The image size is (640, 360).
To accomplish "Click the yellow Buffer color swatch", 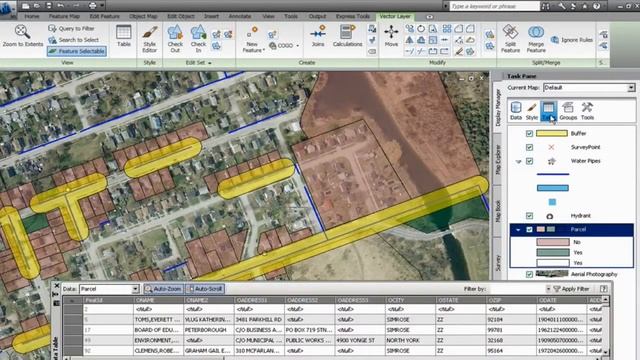I will pyautogui.click(x=552, y=133).
